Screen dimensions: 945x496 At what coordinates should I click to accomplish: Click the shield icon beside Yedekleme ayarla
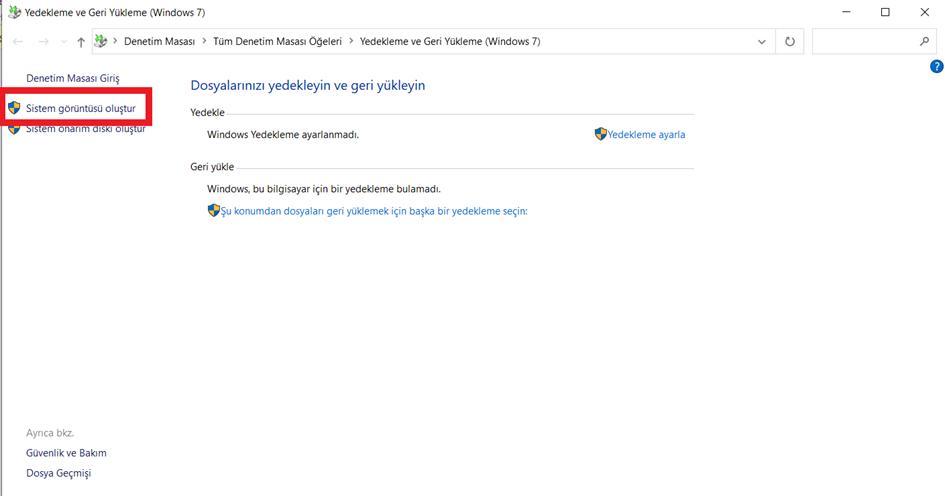600,134
